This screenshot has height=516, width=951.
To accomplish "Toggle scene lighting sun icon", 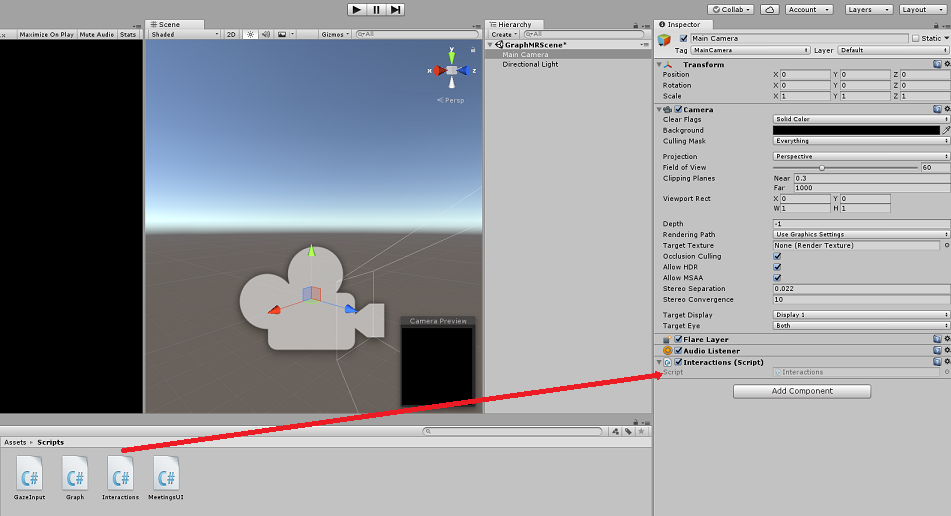I will pyautogui.click(x=250, y=35).
